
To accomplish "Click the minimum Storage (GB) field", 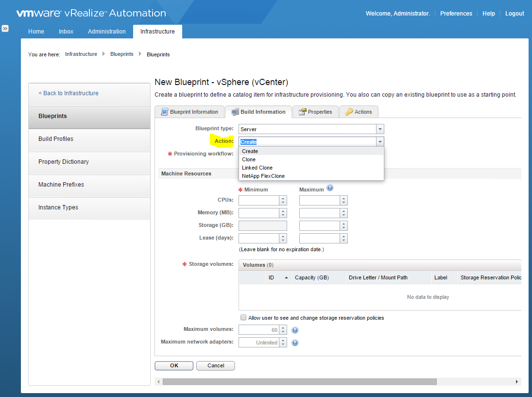I will [x=263, y=225].
